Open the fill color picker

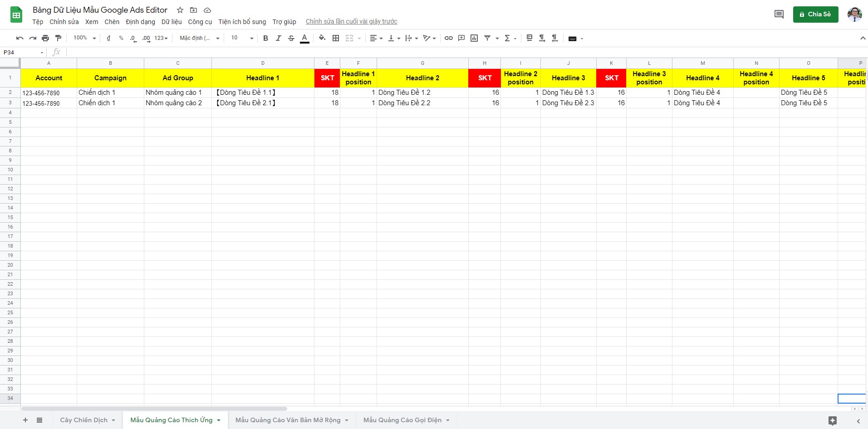click(x=322, y=38)
